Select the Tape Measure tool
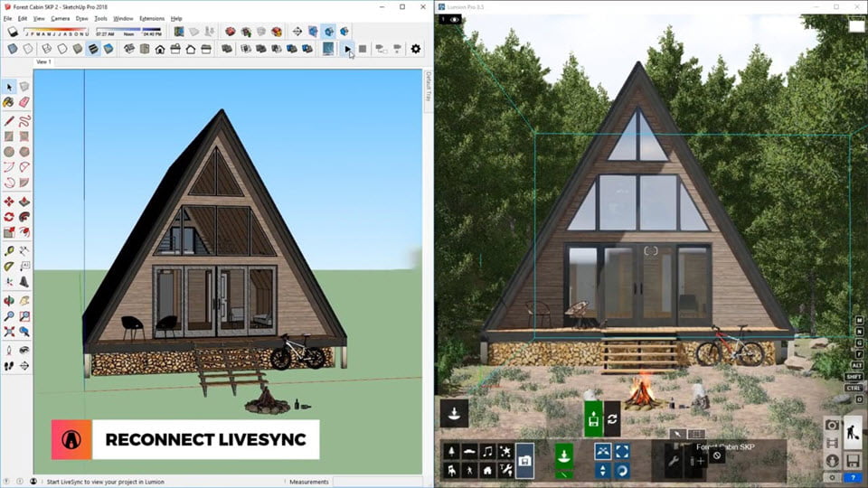 (9, 251)
